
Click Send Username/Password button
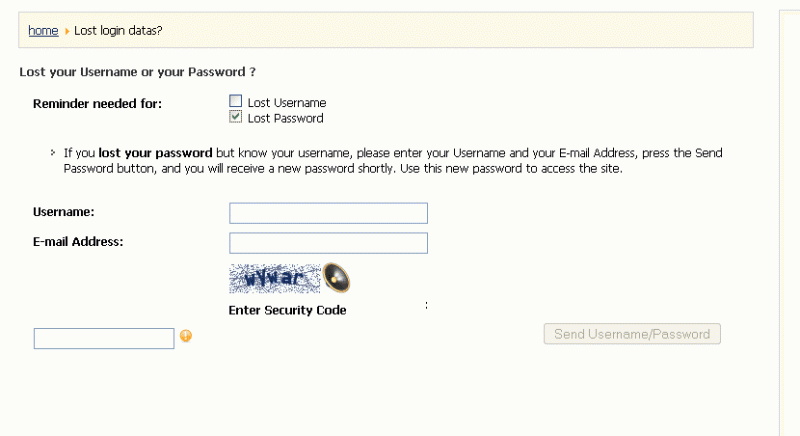(632, 334)
